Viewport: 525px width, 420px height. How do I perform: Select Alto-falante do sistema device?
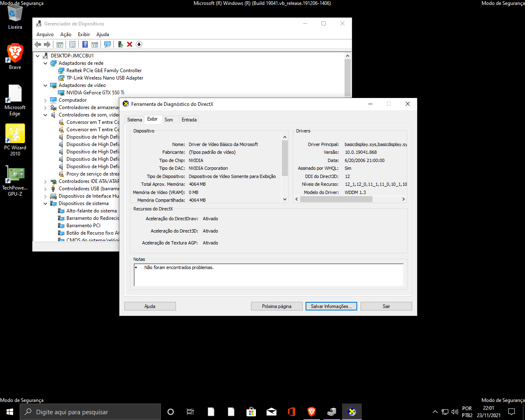click(91, 211)
